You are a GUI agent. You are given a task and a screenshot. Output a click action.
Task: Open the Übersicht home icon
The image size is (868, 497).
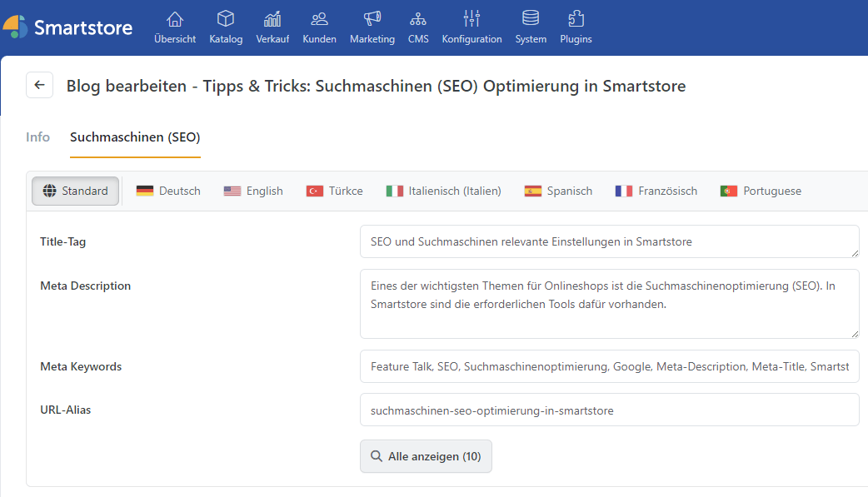(175, 20)
